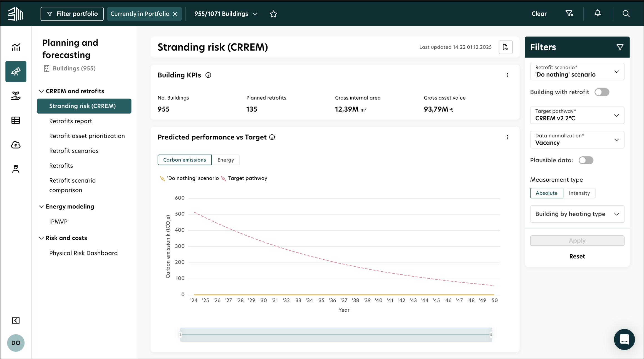
Task: Select the telescope planning and forecasting icon
Action: [16, 72]
